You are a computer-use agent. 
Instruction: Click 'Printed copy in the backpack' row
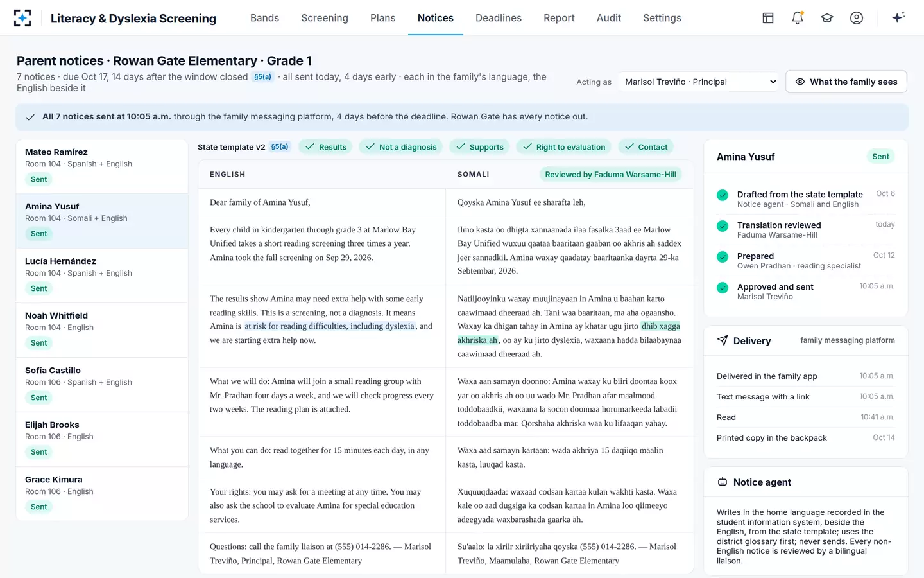point(805,438)
